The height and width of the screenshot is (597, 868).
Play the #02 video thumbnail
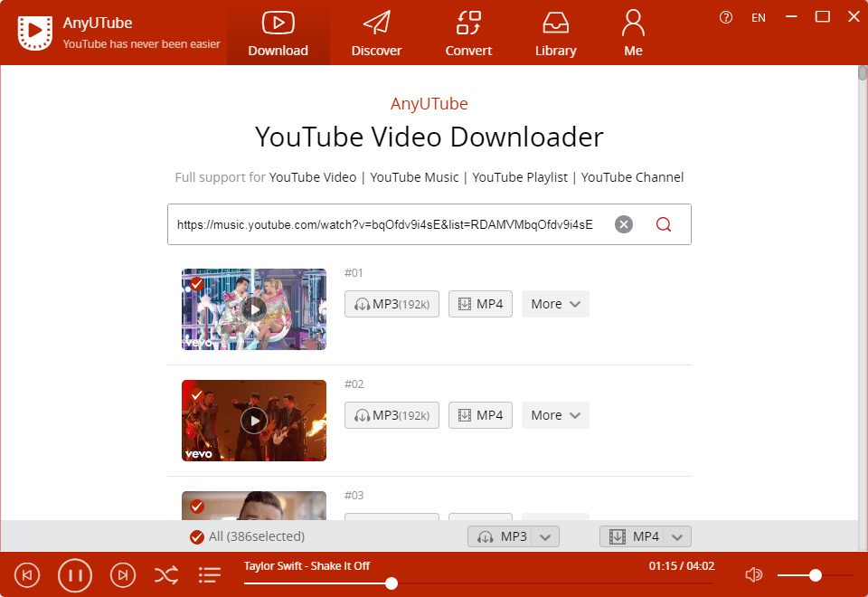coord(254,421)
